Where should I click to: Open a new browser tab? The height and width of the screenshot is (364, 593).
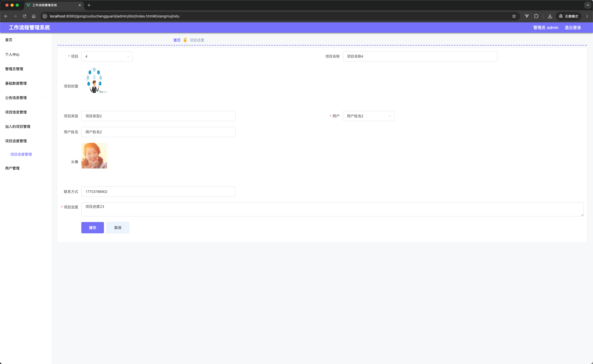point(89,5)
